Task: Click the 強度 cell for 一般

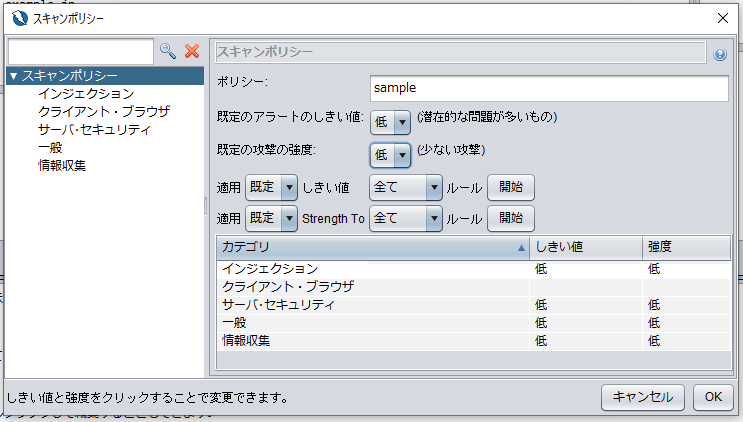Action: 687,323
